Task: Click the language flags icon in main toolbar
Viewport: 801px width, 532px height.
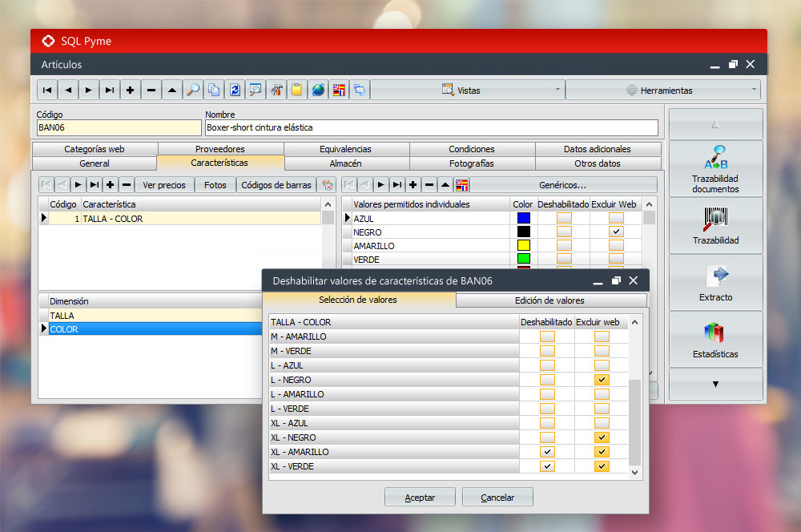Action: pos(339,91)
